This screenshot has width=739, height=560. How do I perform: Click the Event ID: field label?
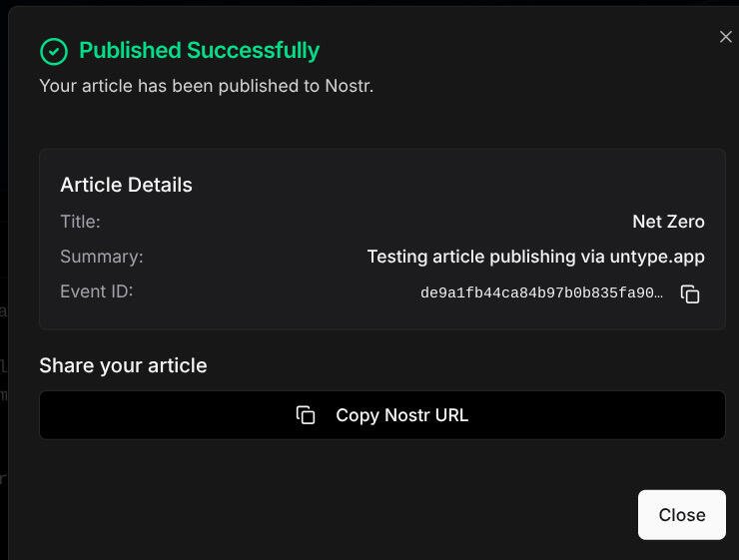[96, 291]
